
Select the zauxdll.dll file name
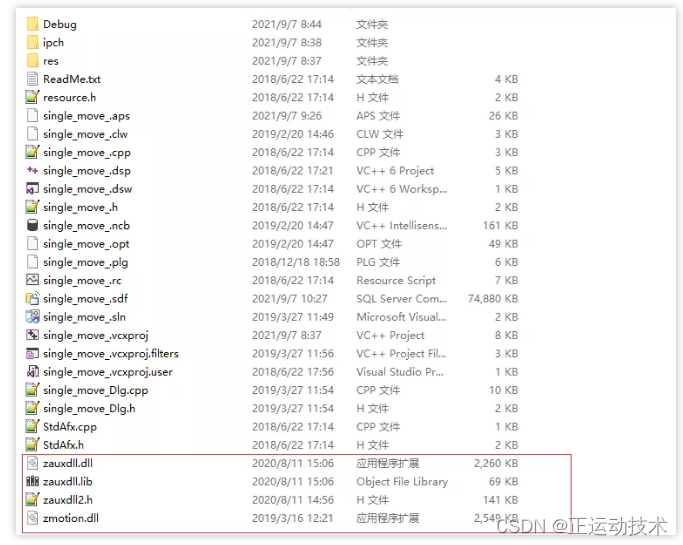(68, 464)
